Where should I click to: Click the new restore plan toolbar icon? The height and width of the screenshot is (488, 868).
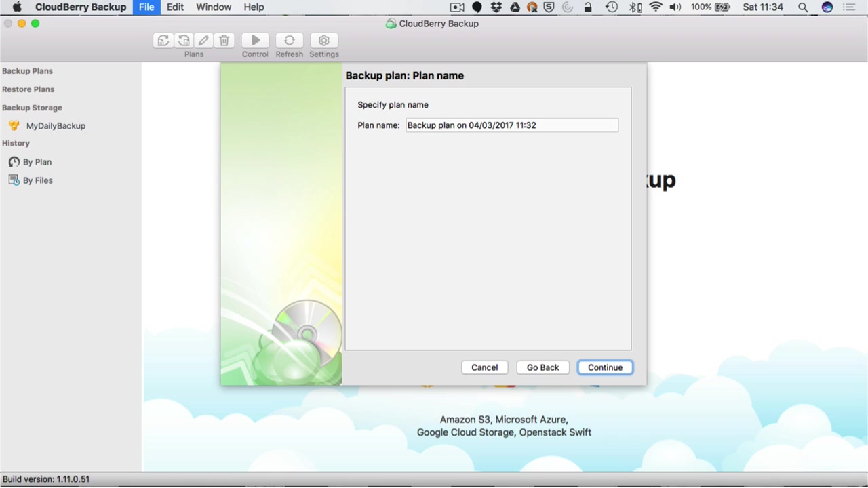pyautogui.click(x=184, y=41)
